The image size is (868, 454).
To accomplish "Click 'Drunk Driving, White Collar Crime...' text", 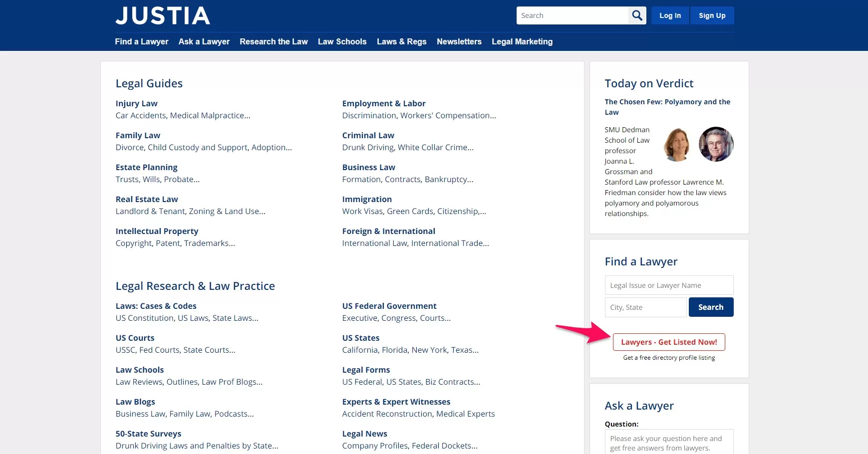I will pyautogui.click(x=408, y=147).
